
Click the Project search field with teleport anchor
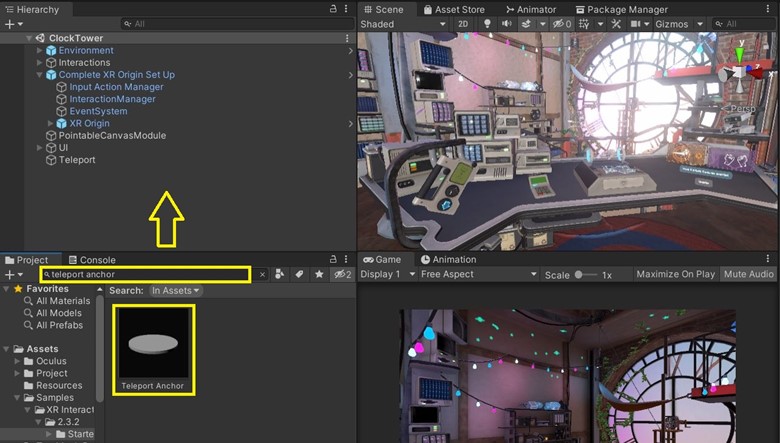[x=145, y=274]
